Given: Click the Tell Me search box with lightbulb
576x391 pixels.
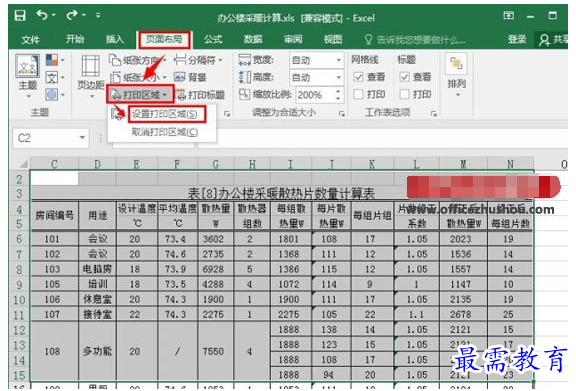Looking at the screenshot, I should point(414,39).
